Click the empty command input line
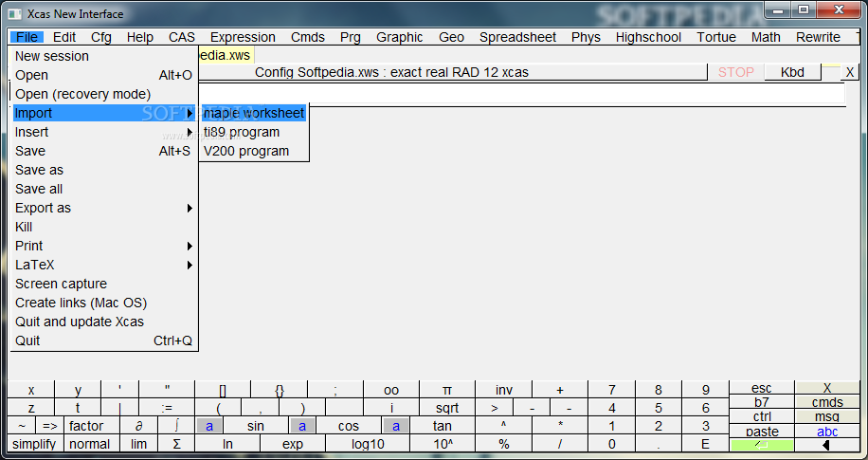The height and width of the screenshot is (460, 868). tap(520, 93)
